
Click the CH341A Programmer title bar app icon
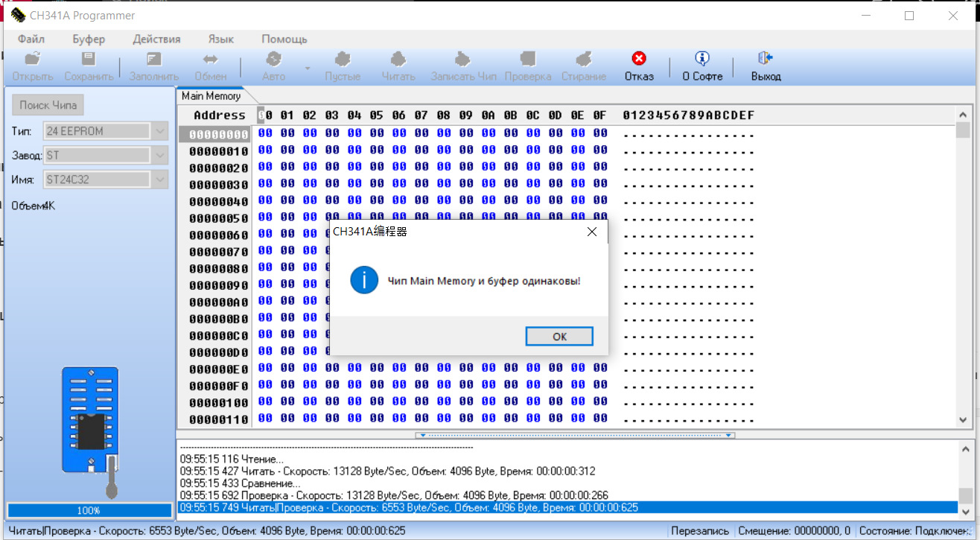(18, 15)
